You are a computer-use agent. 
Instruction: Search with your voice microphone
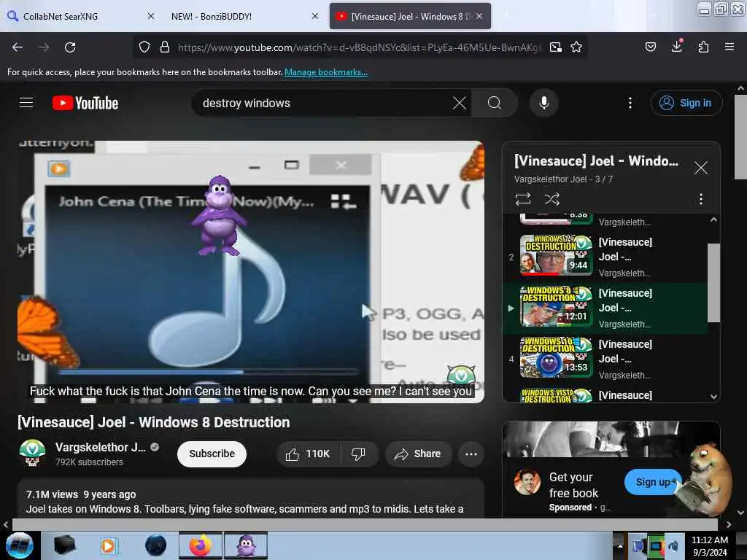pos(543,103)
